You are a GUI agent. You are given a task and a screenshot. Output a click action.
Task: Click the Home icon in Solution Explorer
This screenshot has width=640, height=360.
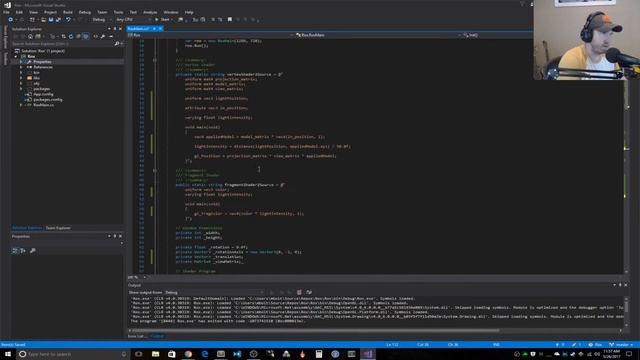tap(31, 36)
